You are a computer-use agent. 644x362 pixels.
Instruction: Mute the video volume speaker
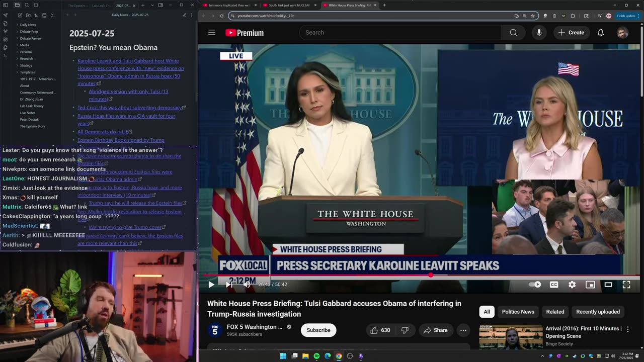click(x=247, y=285)
